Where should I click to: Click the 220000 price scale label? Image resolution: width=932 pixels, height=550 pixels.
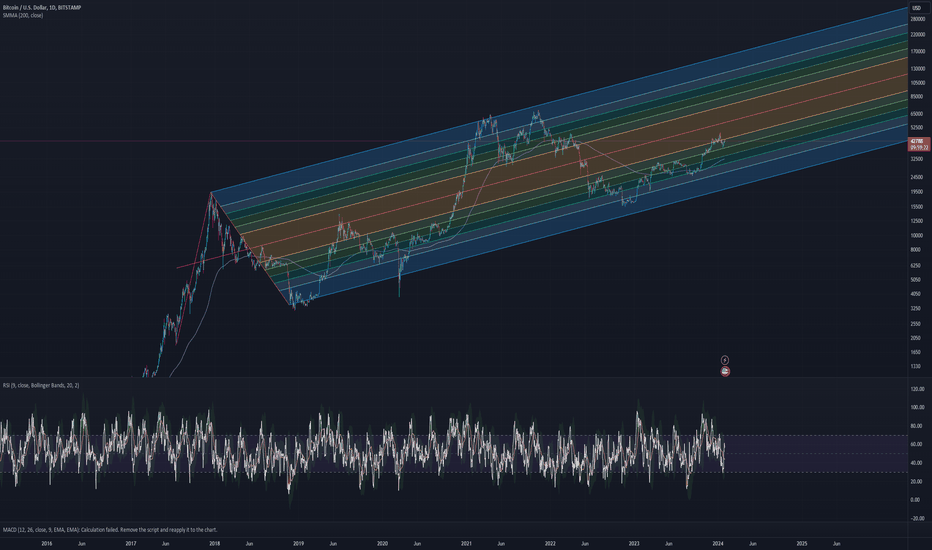coord(917,35)
